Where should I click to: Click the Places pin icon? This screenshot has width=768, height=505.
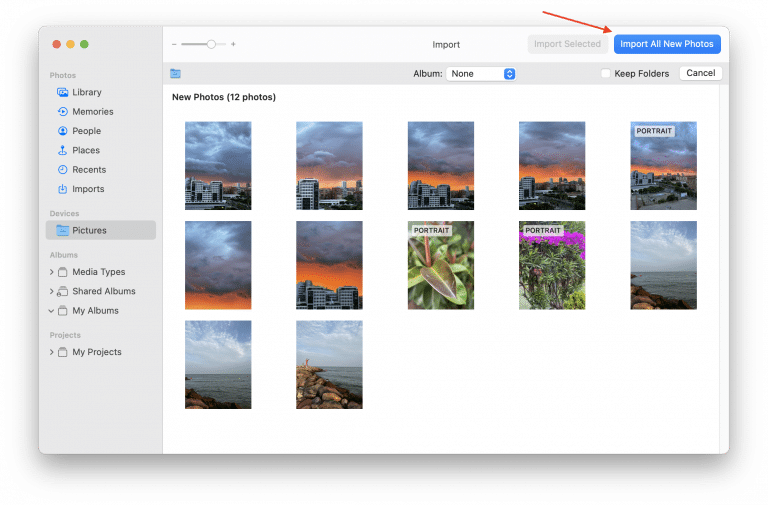tap(62, 150)
